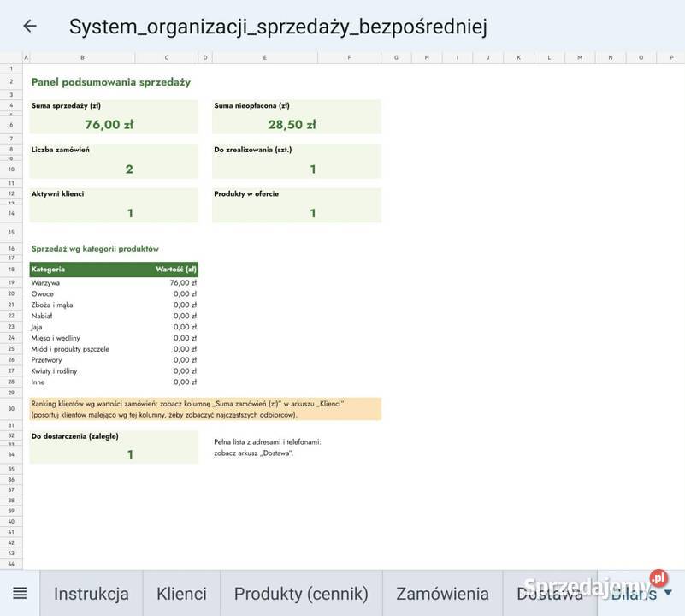Select the cell value 28,50 zł
Image resolution: width=685 pixels, height=616 pixels.
292,125
